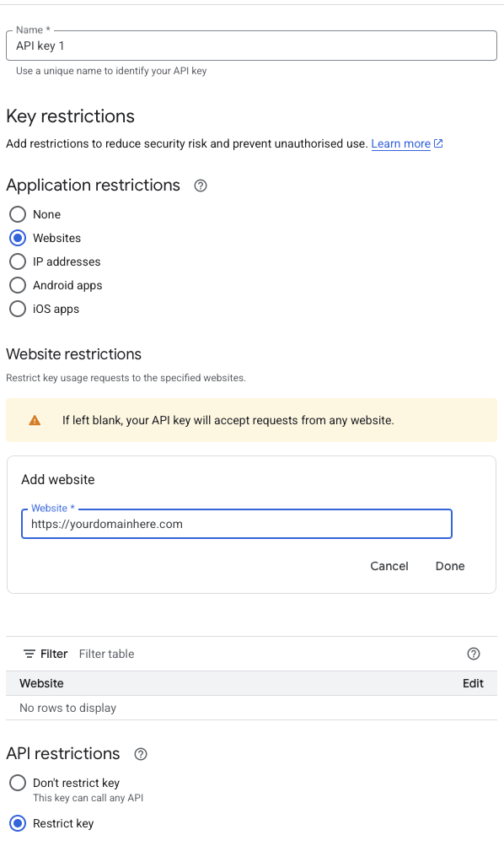Image resolution: width=504 pixels, height=846 pixels.
Task: Click Edit in the website table header
Action: (x=473, y=683)
